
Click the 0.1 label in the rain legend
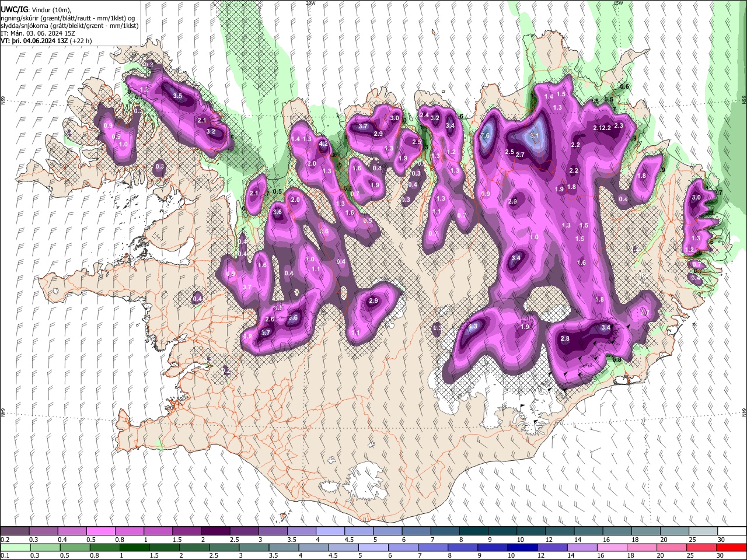pyautogui.click(x=4, y=555)
